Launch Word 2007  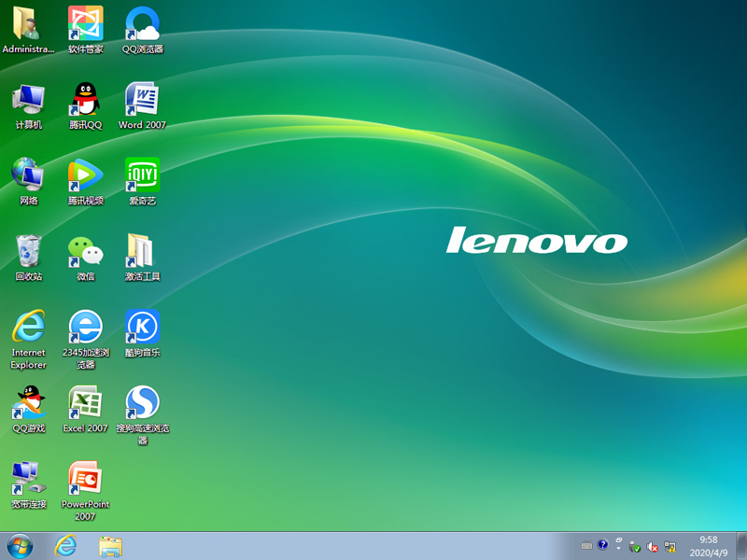[142, 98]
